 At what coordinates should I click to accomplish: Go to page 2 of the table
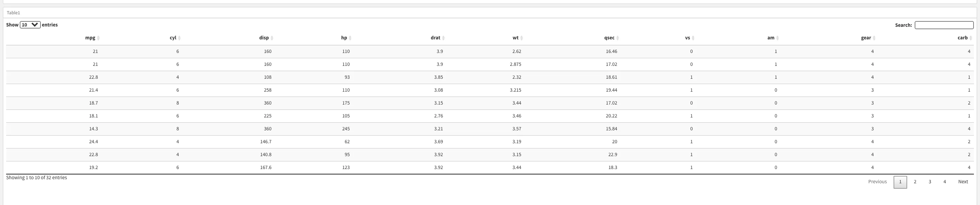coord(915,182)
